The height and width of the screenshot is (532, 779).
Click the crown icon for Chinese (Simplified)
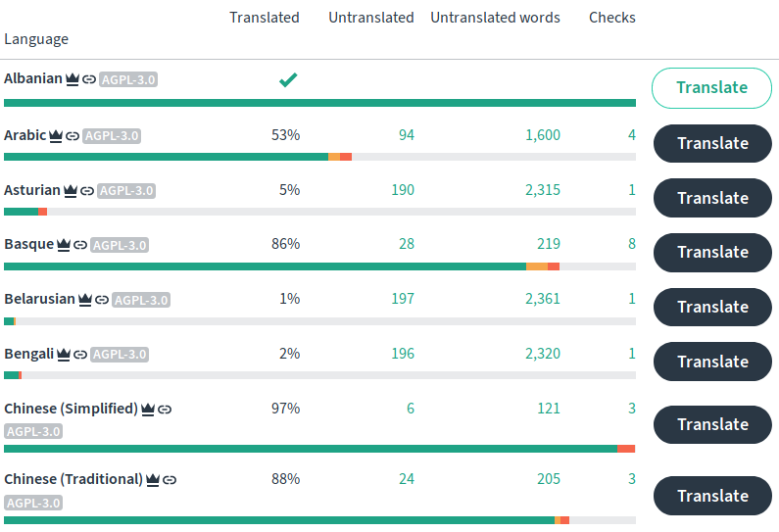pyautogui.click(x=148, y=410)
